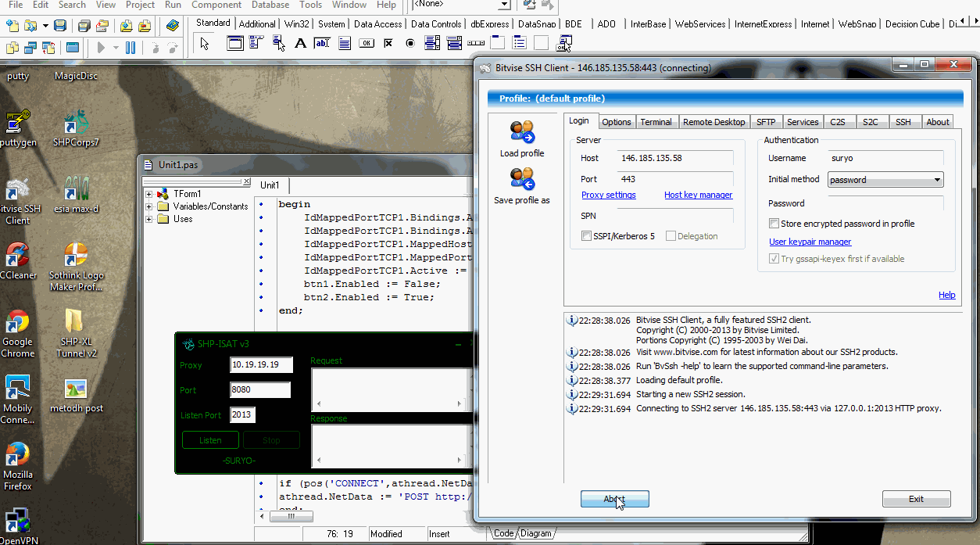Image resolution: width=980 pixels, height=545 pixels.
Task: Click the Host key manager link
Action: coord(699,195)
